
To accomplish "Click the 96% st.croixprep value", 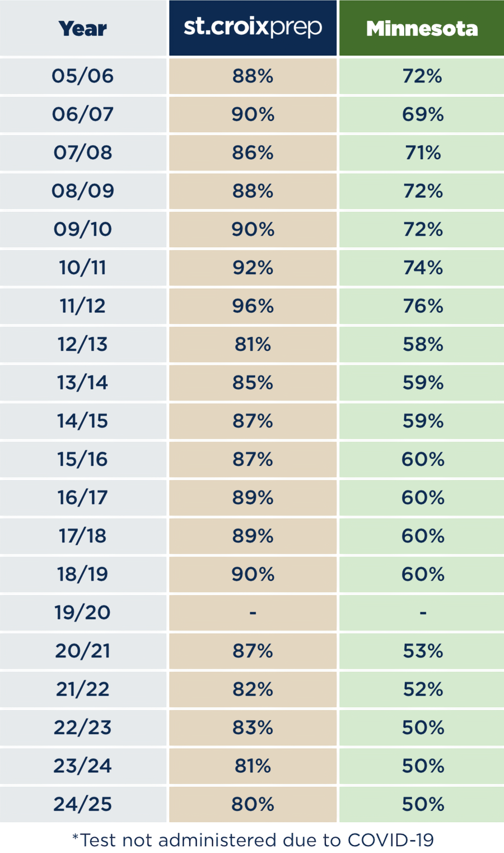I will click(253, 306).
